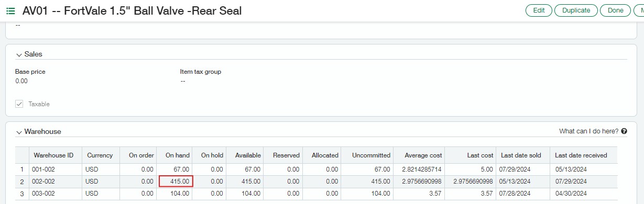The height and width of the screenshot is (204, 644).
Task: Click the Base price value 0.00
Action: coord(21,81)
